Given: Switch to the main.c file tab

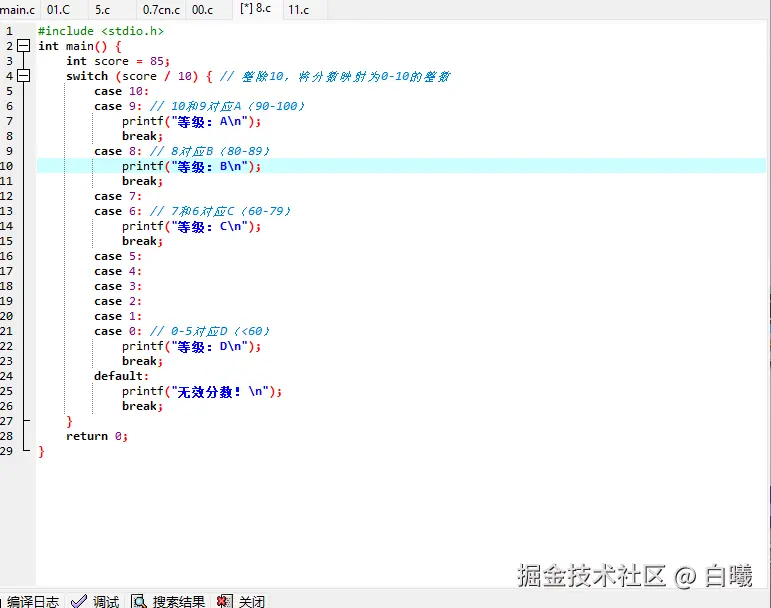Looking at the screenshot, I should click(17, 10).
